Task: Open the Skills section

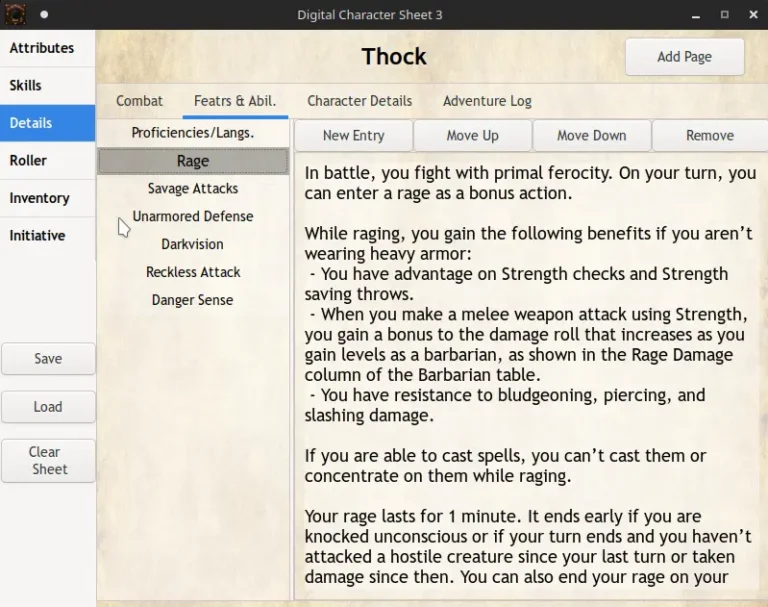Action: point(48,85)
